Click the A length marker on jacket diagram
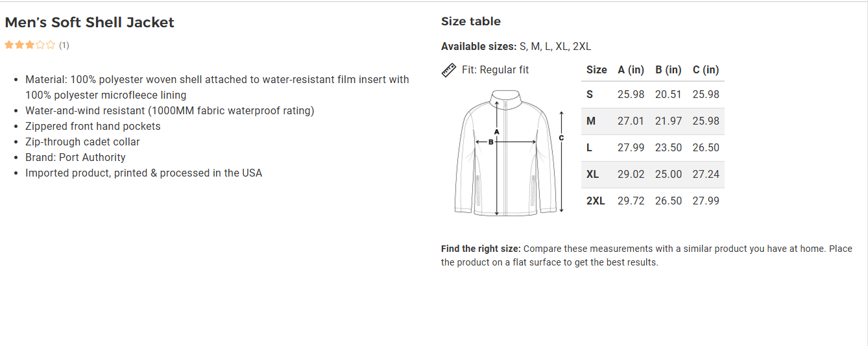 click(496, 132)
